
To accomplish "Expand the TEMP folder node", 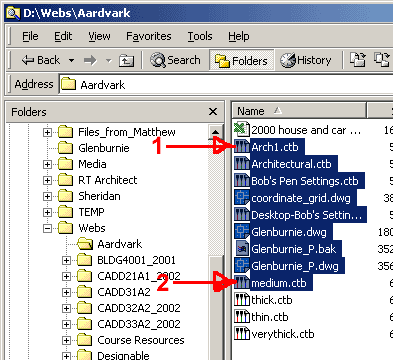I will pyautogui.click(x=47, y=212).
